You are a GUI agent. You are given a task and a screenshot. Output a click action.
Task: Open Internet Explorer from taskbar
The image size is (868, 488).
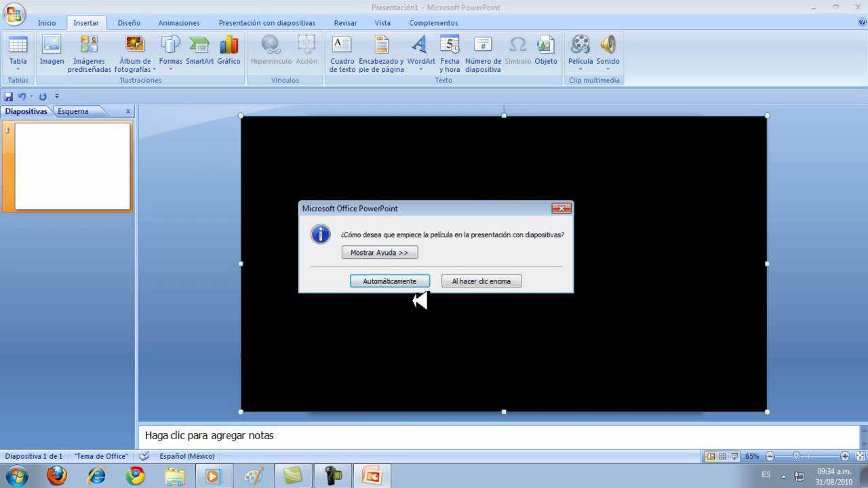[x=96, y=476]
